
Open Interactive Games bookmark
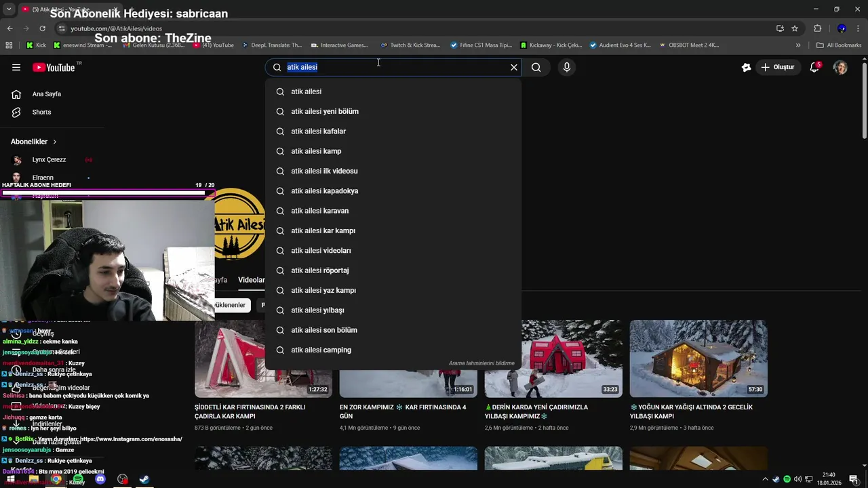[x=339, y=45]
